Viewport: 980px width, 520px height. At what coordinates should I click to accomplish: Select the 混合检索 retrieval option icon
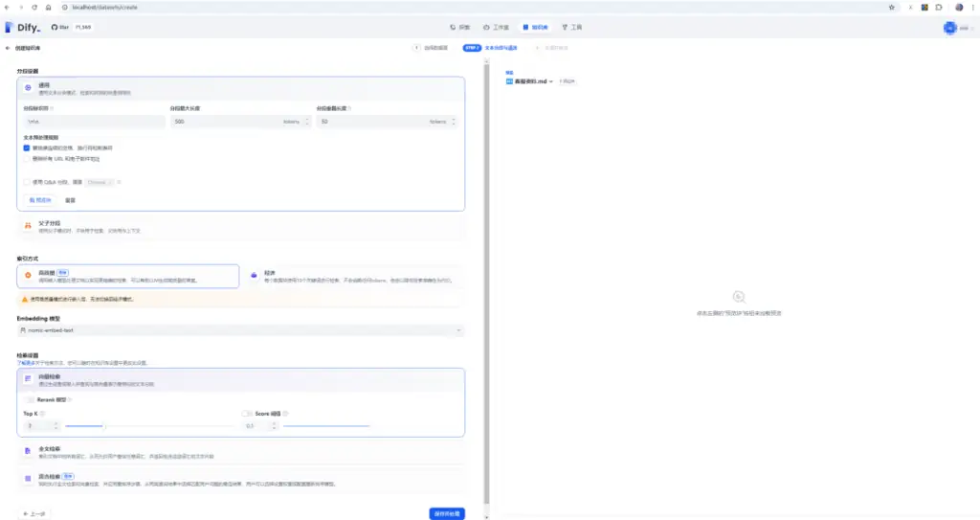[x=28, y=479]
